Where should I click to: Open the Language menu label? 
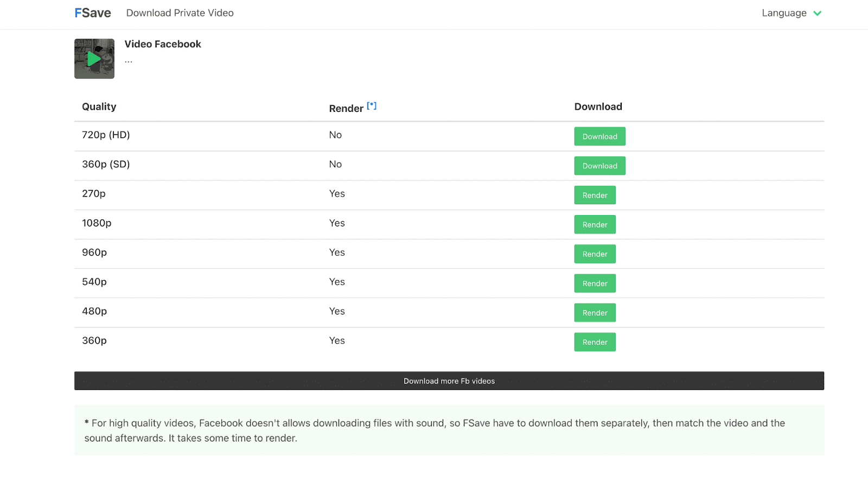pyautogui.click(x=783, y=13)
